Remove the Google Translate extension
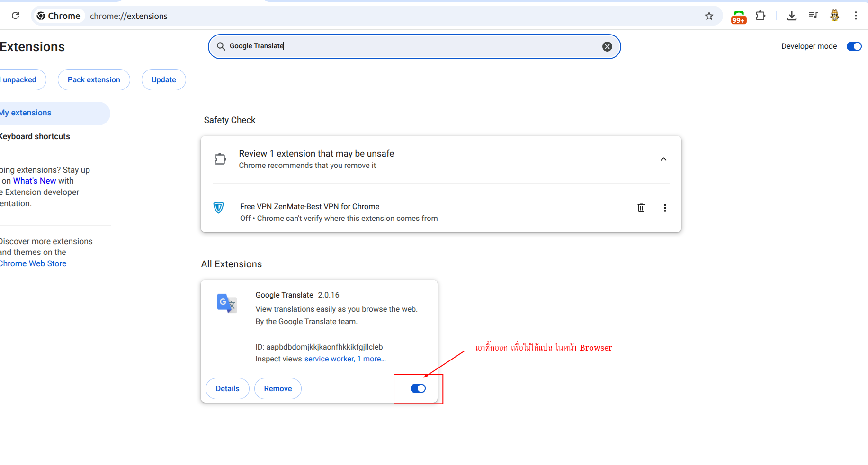868x465 pixels. point(277,388)
